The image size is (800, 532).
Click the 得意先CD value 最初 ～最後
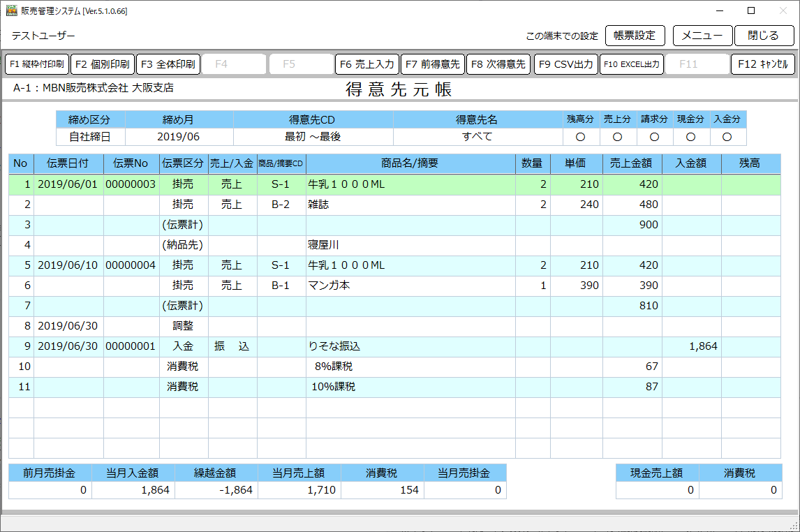[x=313, y=137]
